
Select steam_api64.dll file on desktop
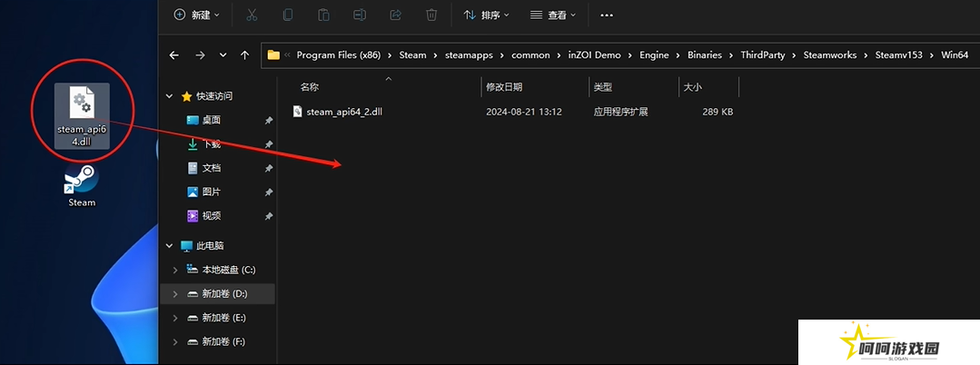[x=82, y=116]
